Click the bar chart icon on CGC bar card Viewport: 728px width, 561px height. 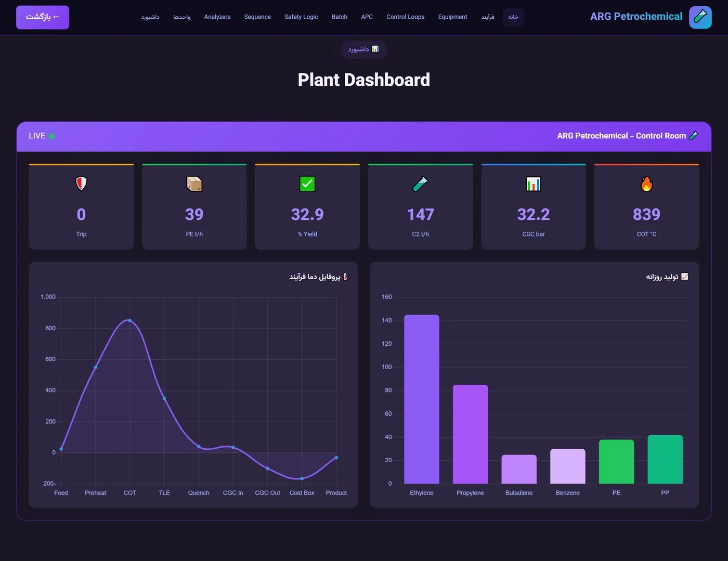click(534, 184)
